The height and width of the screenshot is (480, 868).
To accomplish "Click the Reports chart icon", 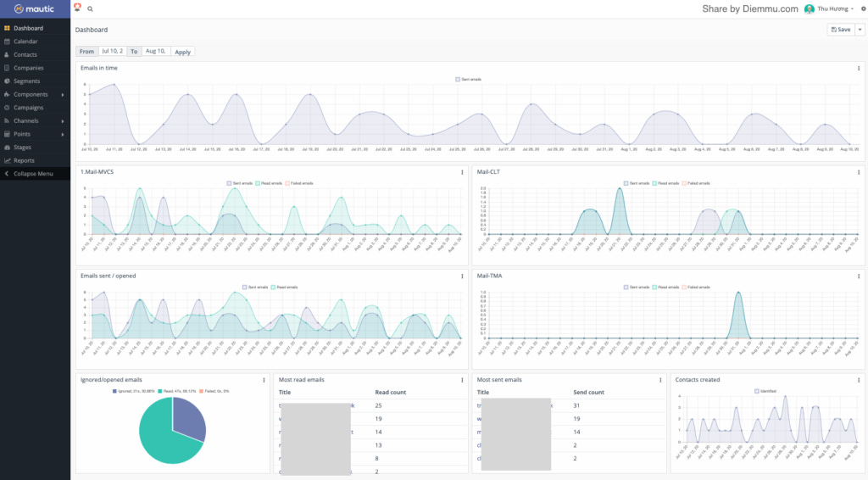I will tap(7, 160).
